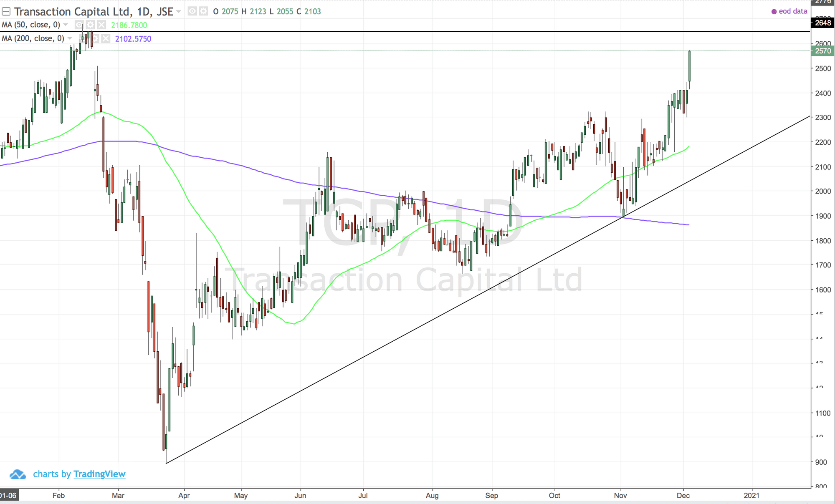Select the Transaction Capital Ltd, 1D, JSE title
Image resolution: width=835 pixels, height=504 pixels.
click(x=94, y=11)
